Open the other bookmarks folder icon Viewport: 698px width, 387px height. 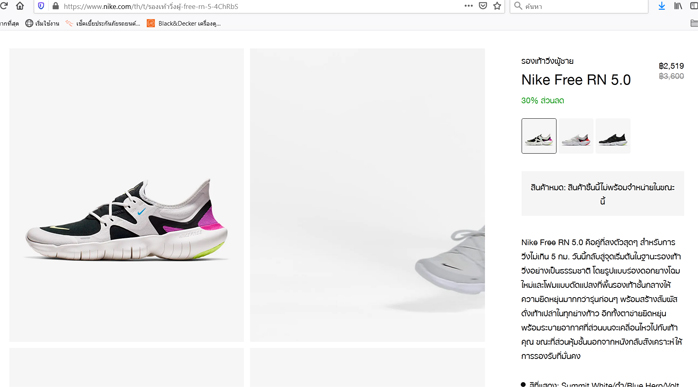(694, 23)
